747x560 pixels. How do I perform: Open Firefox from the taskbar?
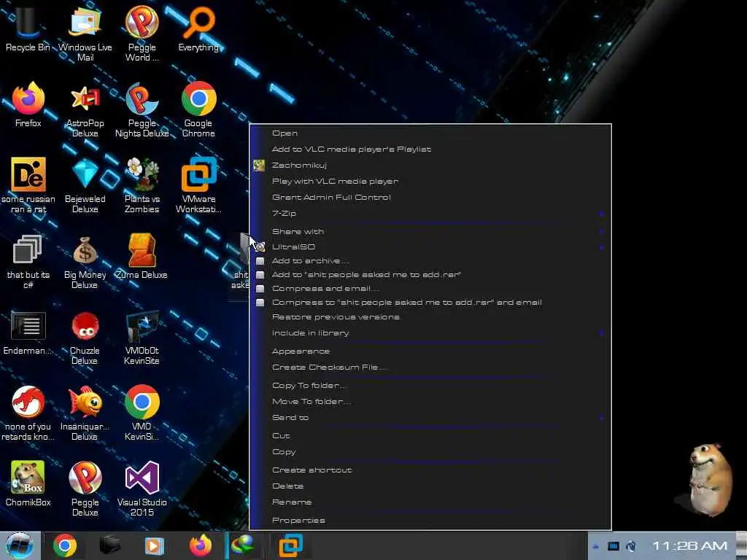pos(201,545)
